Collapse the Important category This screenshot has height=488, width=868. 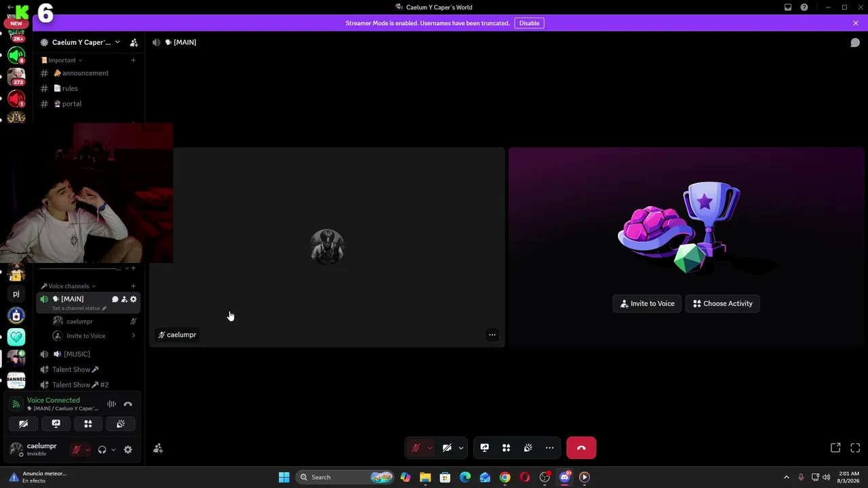(x=62, y=60)
